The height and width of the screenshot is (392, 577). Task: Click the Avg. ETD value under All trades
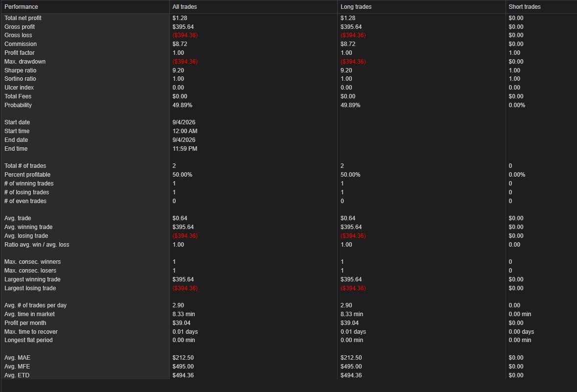pos(183,375)
